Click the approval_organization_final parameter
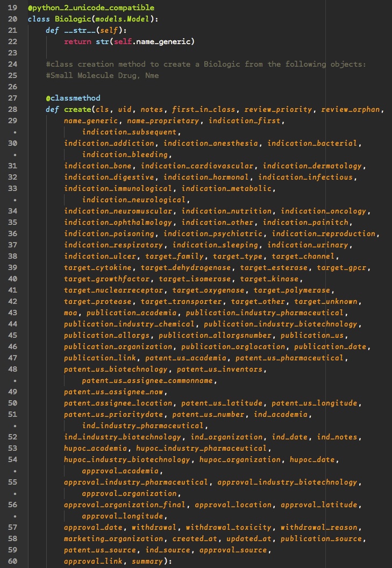Screen dimensions: 392x568 tap(125, 505)
